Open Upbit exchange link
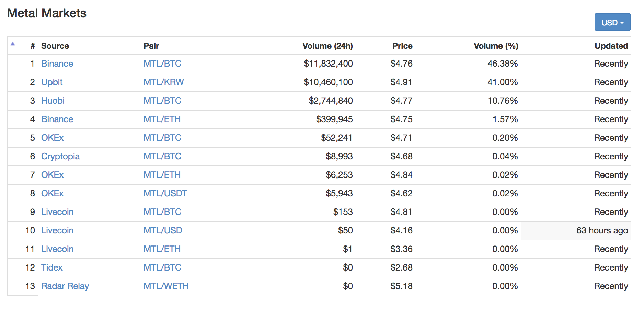The width and height of the screenshot is (644, 309). pyautogui.click(x=52, y=82)
